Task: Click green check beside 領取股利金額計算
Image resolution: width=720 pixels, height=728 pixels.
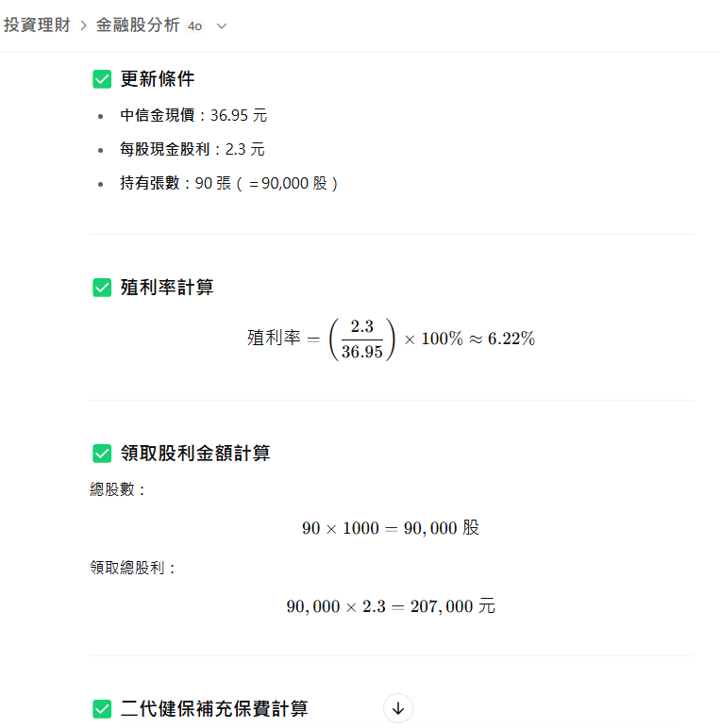Action: tap(102, 454)
